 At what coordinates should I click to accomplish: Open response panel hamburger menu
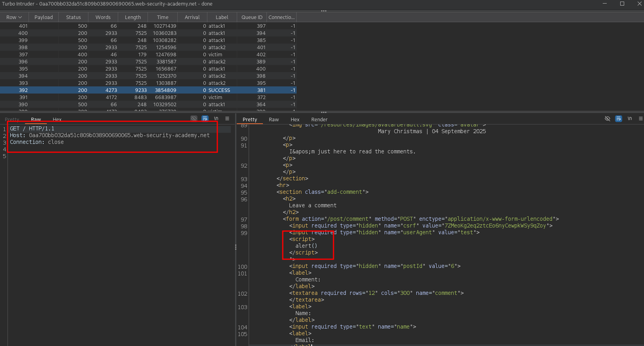pyautogui.click(x=641, y=119)
